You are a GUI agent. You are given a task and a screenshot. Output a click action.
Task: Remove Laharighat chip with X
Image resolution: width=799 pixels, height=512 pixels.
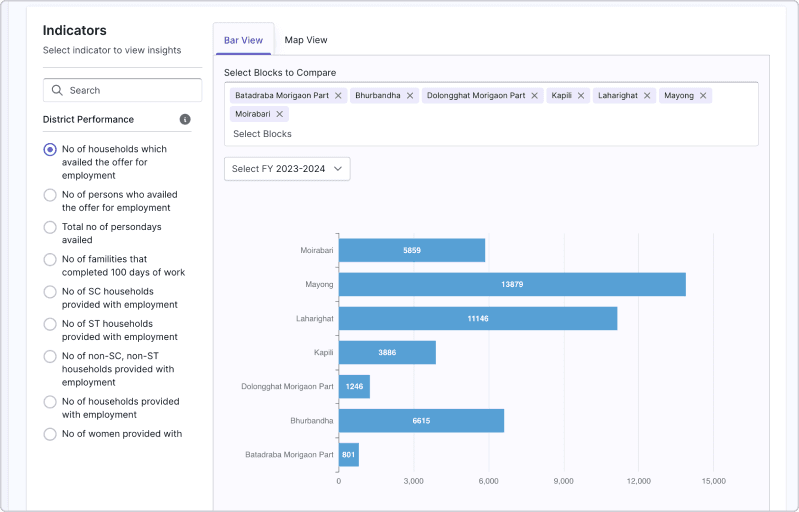coord(647,96)
